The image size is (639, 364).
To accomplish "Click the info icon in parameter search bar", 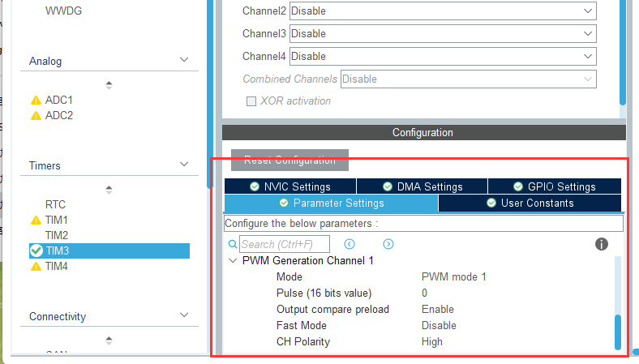I will tap(602, 244).
